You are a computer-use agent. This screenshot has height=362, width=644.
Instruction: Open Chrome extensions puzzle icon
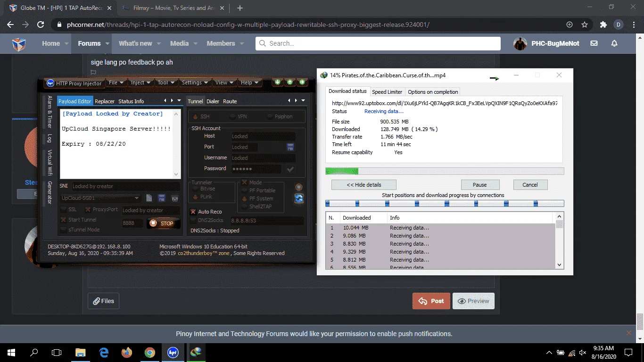pyautogui.click(x=603, y=25)
